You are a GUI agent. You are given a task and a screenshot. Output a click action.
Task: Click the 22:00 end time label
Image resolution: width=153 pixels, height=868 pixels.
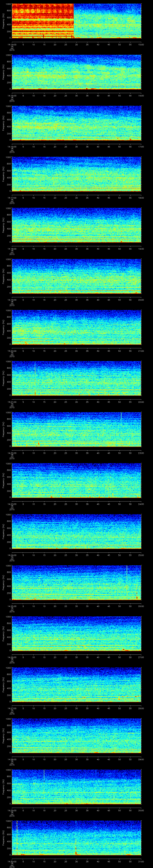pyautogui.click(x=141, y=402)
